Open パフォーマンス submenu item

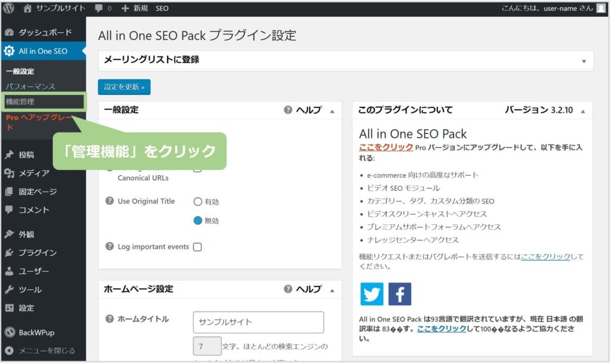click(30, 87)
